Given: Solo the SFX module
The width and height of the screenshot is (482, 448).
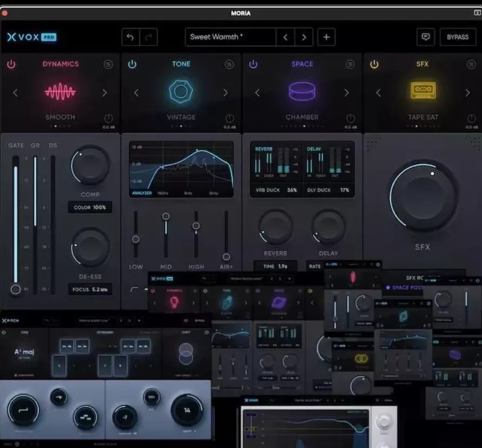Looking at the screenshot, I should (471, 64).
